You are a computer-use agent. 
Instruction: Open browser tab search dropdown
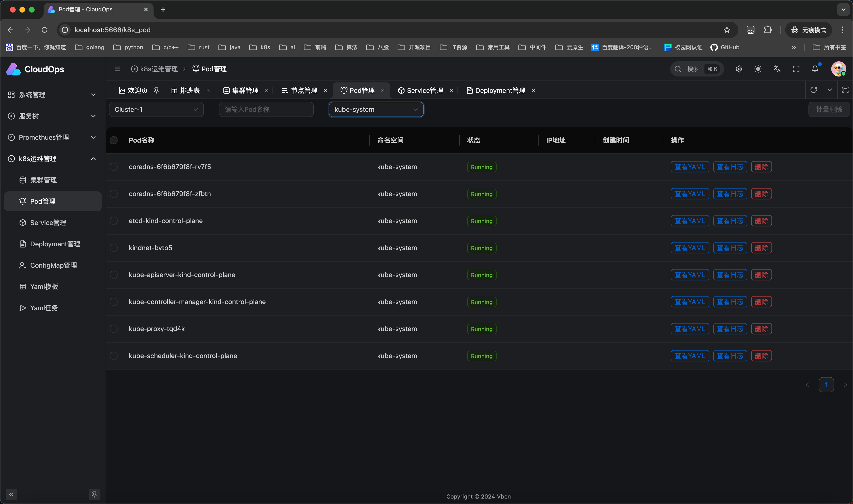844,9
